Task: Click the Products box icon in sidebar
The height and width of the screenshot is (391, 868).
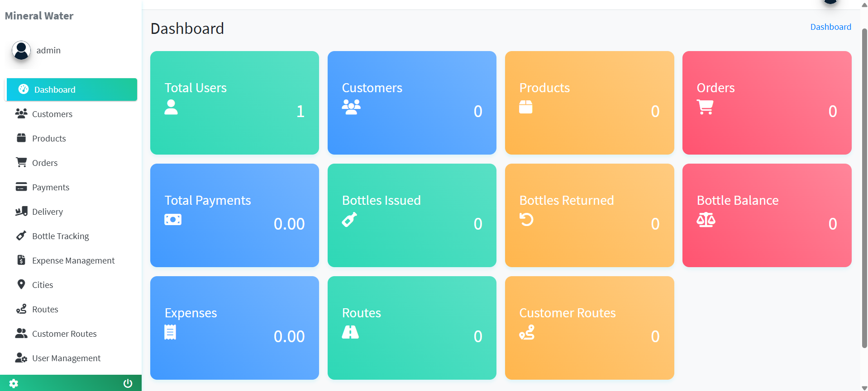Action: (21, 138)
